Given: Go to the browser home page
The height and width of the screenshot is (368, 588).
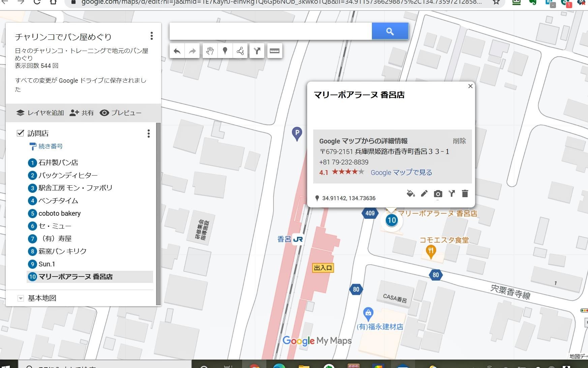Looking at the screenshot, I should point(53,2).
